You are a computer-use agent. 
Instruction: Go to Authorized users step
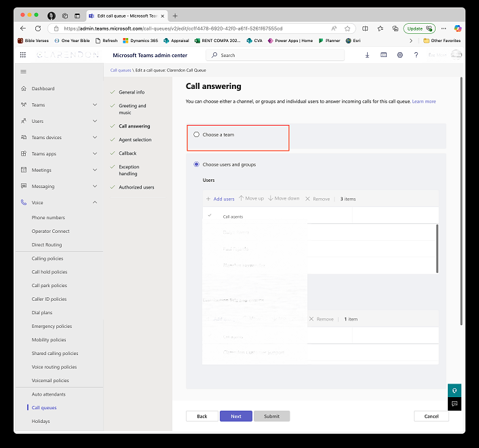point(136,187)
